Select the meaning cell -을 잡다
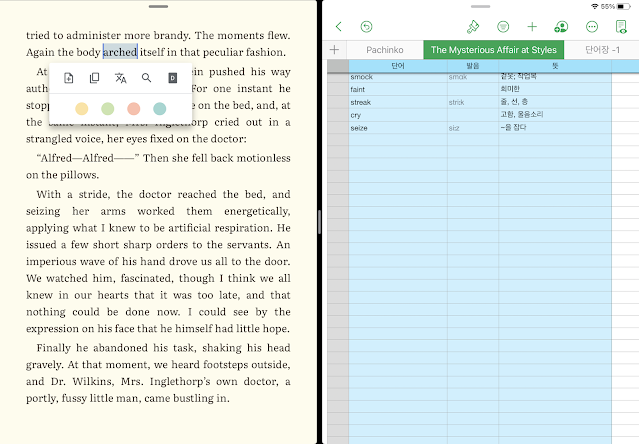 [x=555, y=128]
